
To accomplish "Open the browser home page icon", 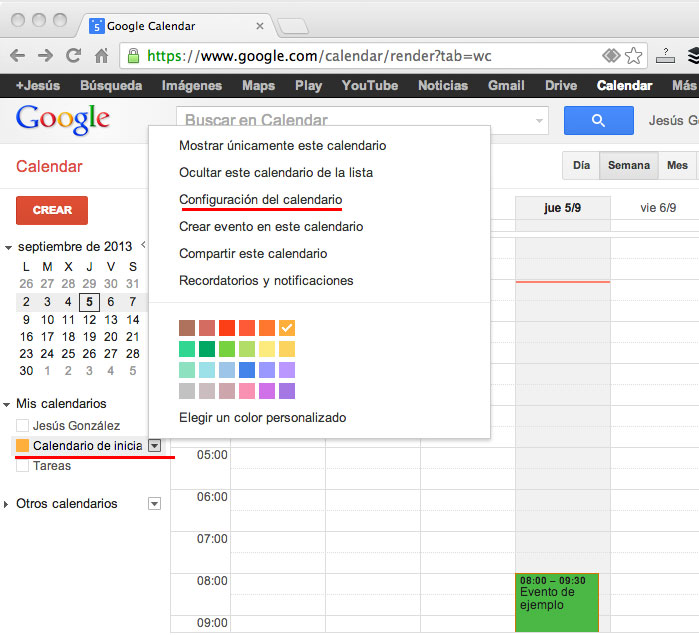I will point(102,56).
